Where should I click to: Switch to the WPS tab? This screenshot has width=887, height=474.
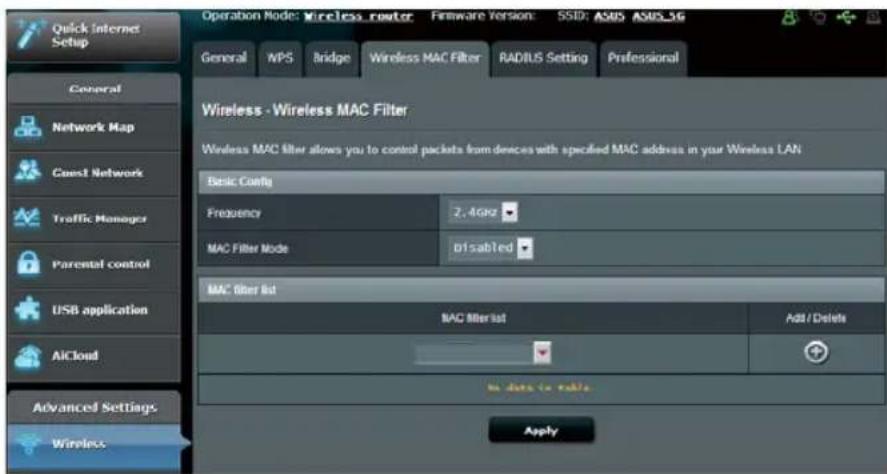(280, 58)
